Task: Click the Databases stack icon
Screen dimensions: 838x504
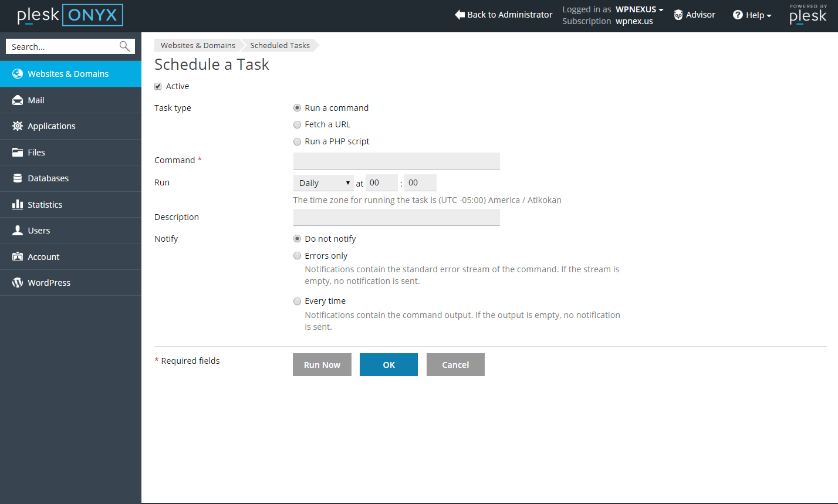Action: click(x=18, y=178)
